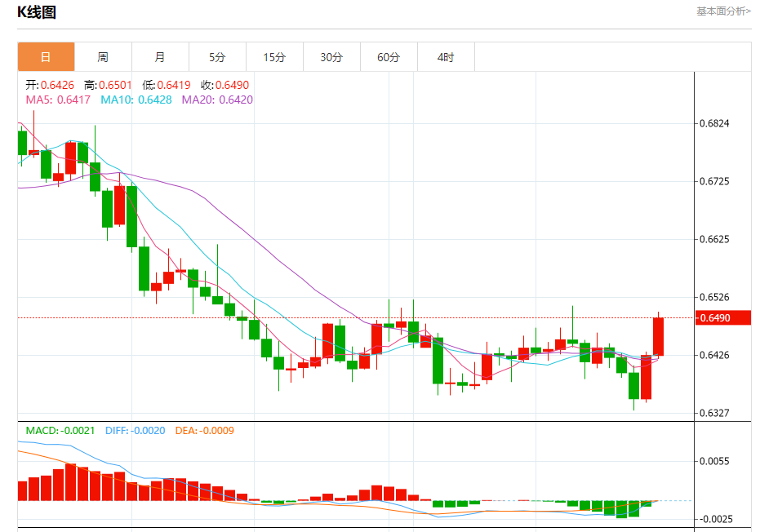
Task: Click the 0.6725 price axis label
Action: point(714,182)
